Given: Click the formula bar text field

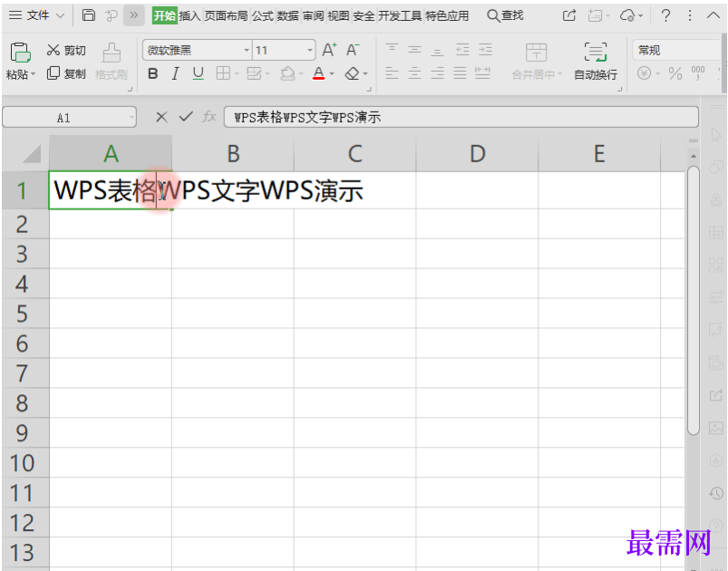Looking at the screenshot, I should [x=461, y=118].
